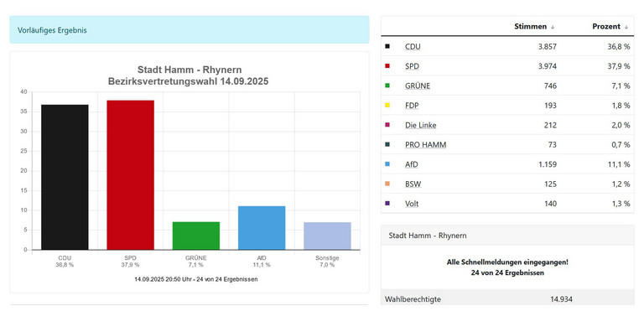The height and width of the screenshot is (316, 644).
Task: Click the blue AfD color square
Action: (387, 164)
